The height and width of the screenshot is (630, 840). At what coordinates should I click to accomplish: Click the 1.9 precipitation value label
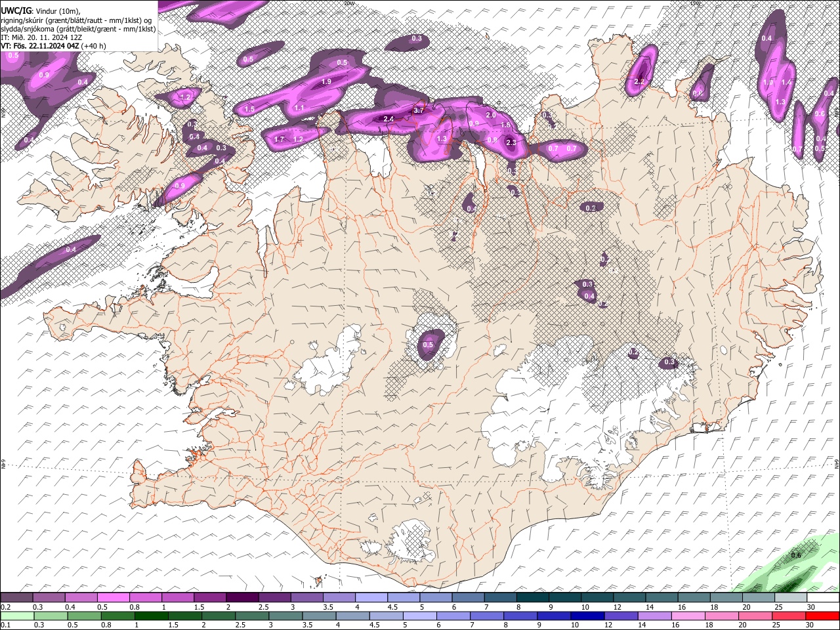tap(326, 81)
